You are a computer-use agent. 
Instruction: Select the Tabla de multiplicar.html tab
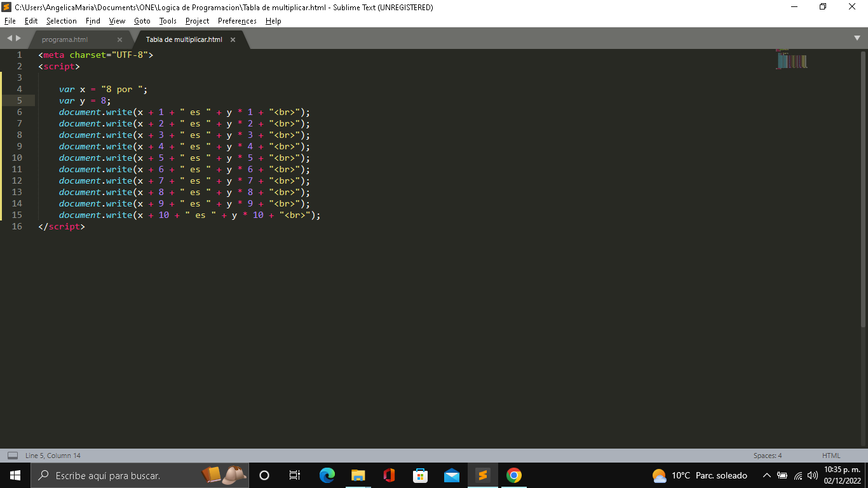[184, 39]
